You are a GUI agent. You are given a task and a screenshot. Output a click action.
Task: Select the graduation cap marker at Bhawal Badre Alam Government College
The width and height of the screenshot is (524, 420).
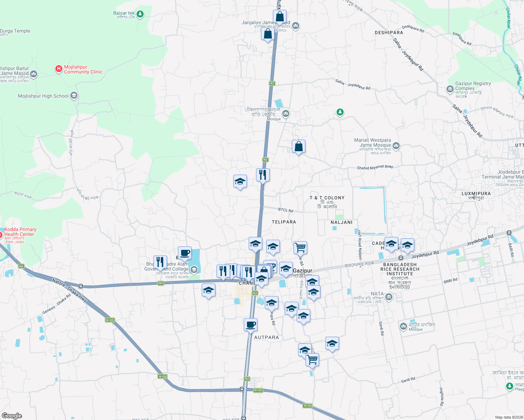(x=194, y=269)
